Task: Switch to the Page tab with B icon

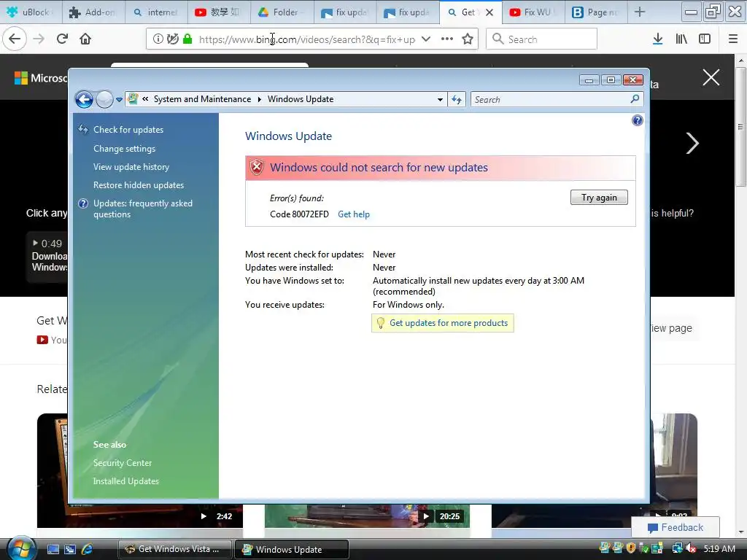Action: tap(597, 12)
